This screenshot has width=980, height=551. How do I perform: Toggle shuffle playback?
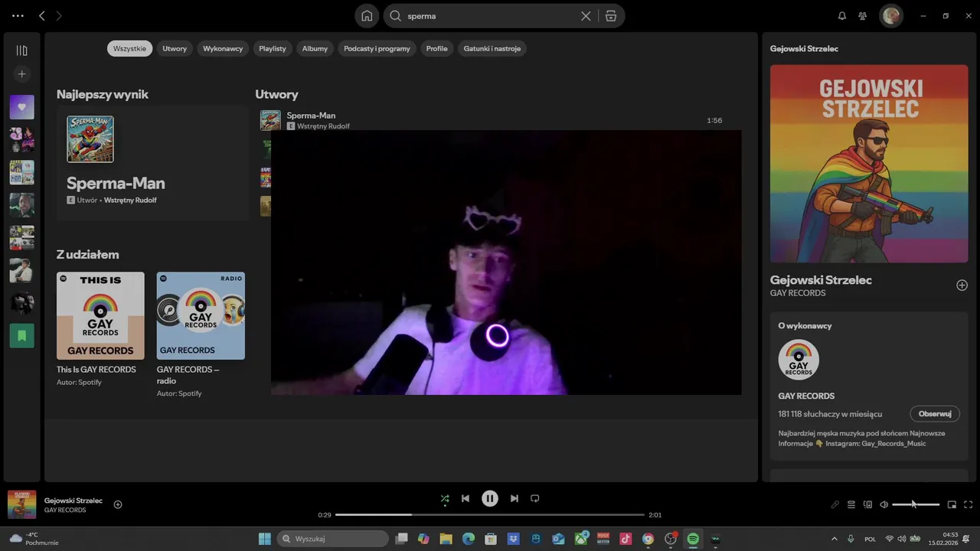[445, 498]
